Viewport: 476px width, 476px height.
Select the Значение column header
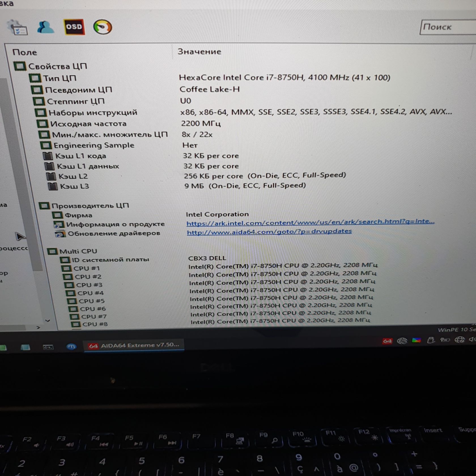[199, 52]
